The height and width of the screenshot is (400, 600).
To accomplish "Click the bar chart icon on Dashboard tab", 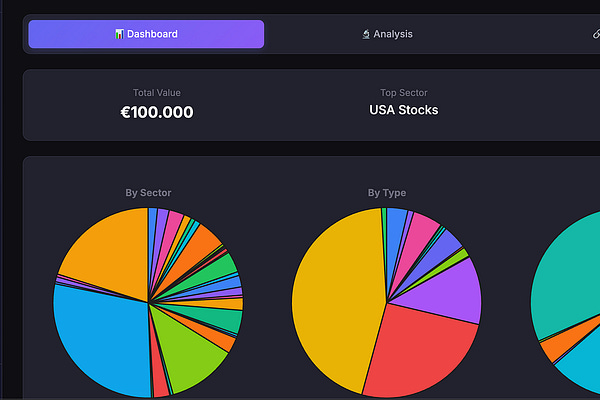I will click(x=119, y=34).
